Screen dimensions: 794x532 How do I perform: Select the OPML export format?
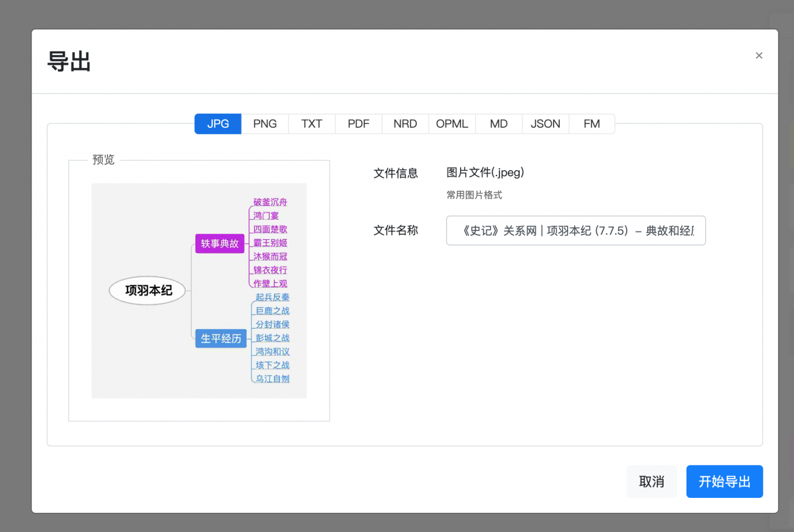tap(452, 124)
